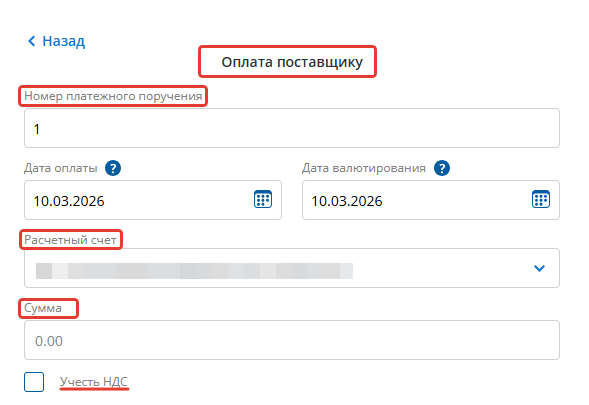Click into the Дата валютирования date field
This screenshot has width=589, height=405.
click(x=431, y=200)
